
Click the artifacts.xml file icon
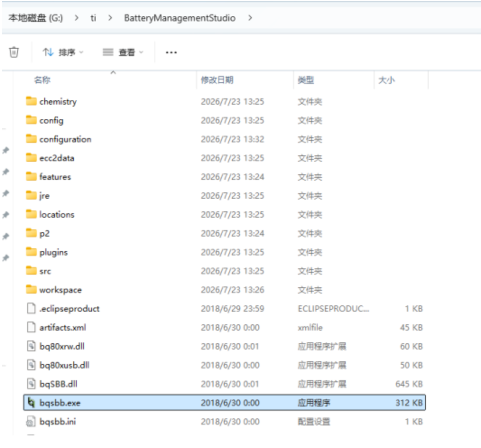click(x=31, y=327)
